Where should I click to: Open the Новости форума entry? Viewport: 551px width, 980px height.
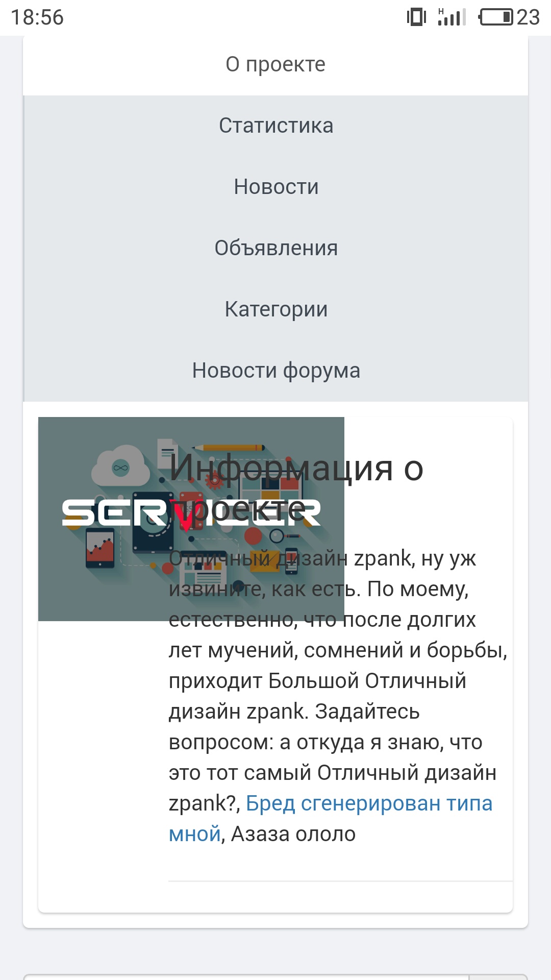(275, 371)
